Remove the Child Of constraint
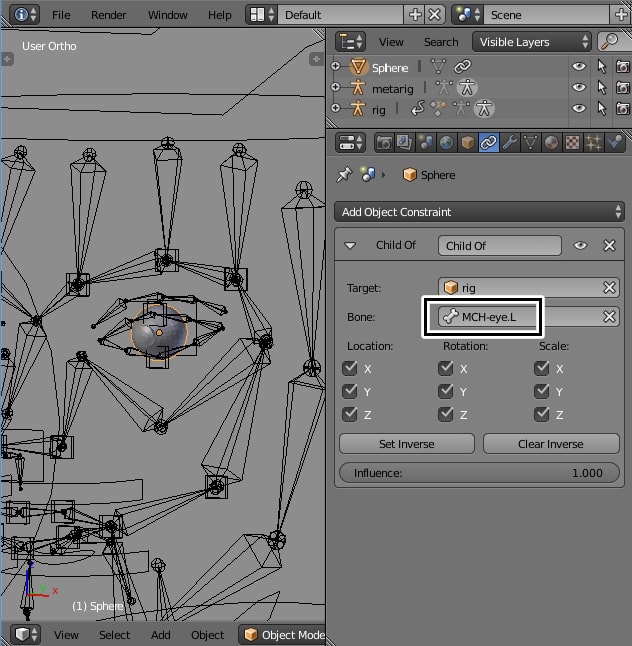Image resolution: width=632 pixels, height=646 pixels. point(609,246)
